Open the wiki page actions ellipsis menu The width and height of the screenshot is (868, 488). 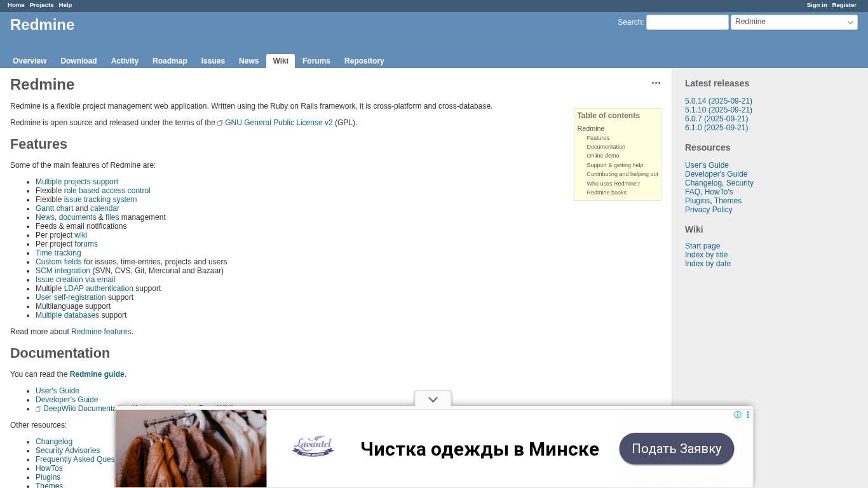pos(656,83)
